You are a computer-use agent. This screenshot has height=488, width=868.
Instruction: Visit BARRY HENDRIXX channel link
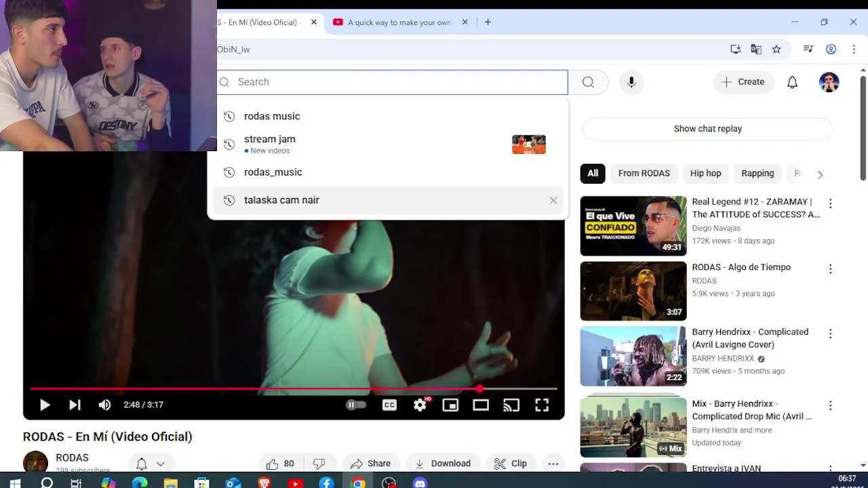[x=723, y=359]
